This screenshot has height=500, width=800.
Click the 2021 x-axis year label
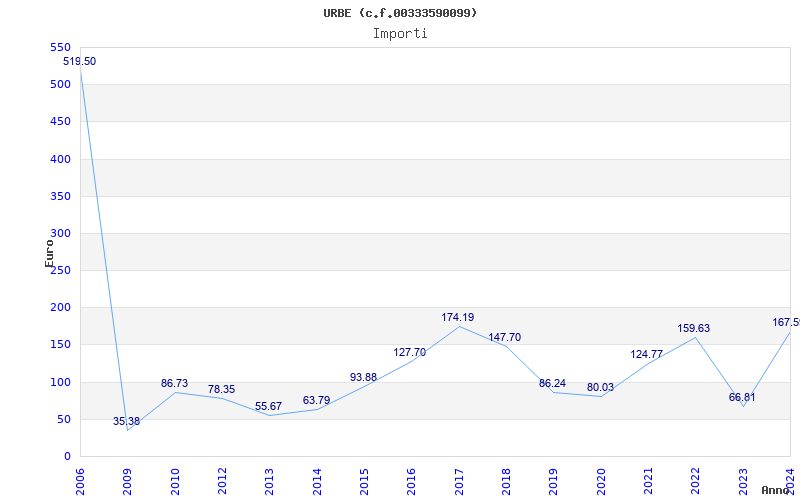648,482
